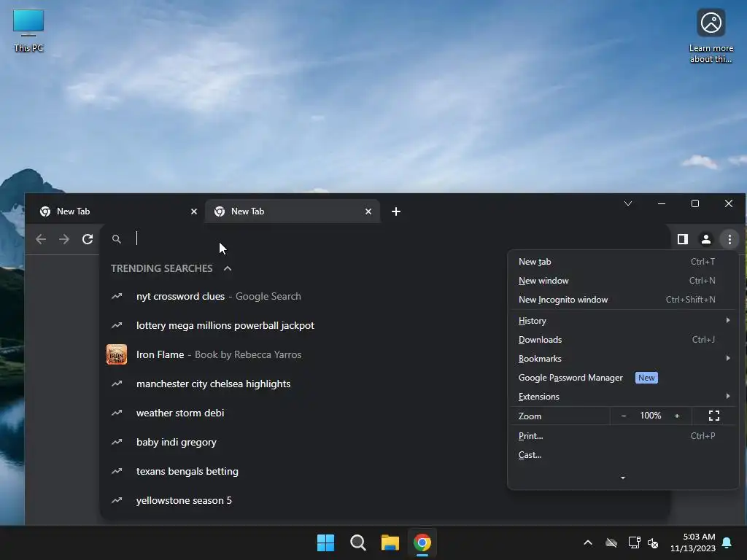Open Google Password Manager
This screenshot has width=747, height=560.
(623, 378)
